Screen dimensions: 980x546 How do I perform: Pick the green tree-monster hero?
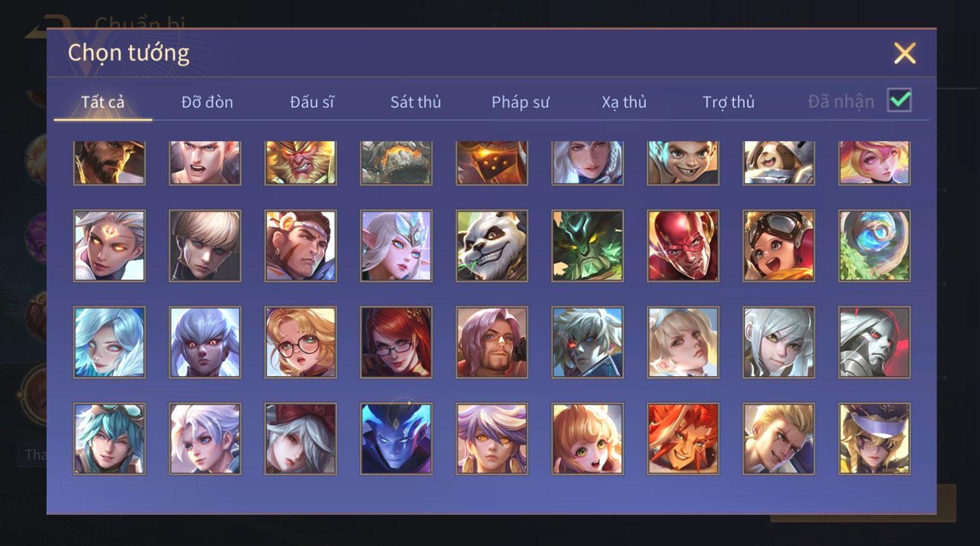[x=588, y=246]
